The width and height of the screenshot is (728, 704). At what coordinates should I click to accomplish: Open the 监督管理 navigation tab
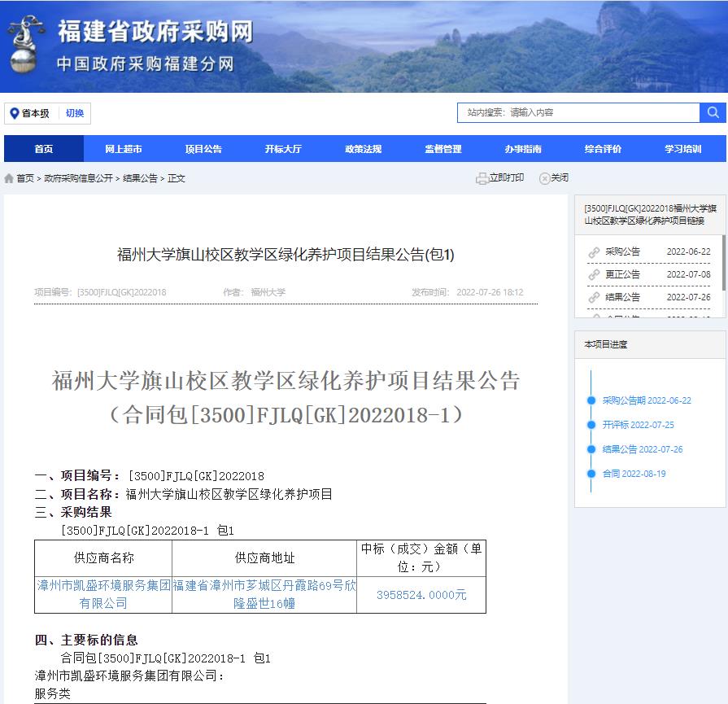coord(443,149)
